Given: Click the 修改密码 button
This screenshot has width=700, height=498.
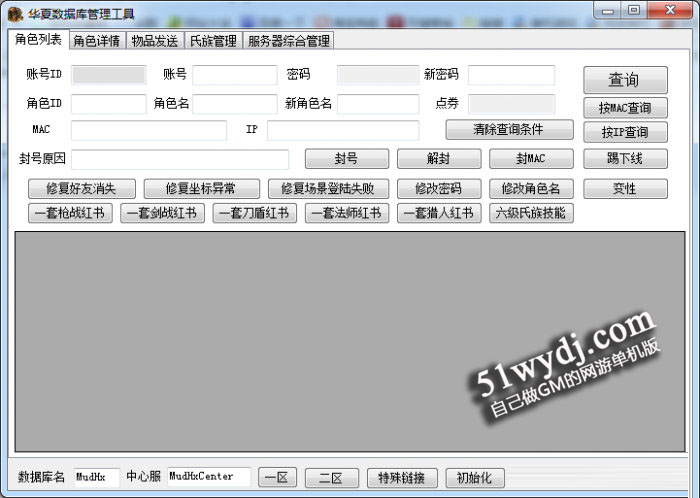Looking at the screenshot, I should (439, 189).
